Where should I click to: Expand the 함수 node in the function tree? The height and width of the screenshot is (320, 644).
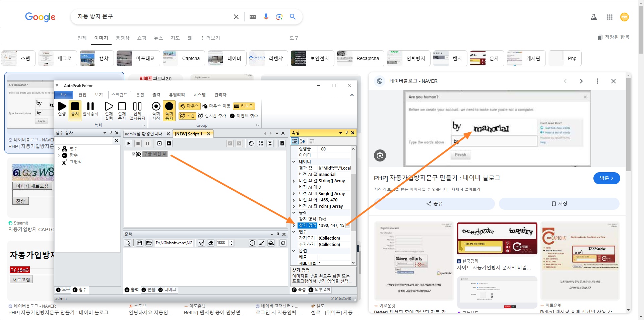click(x=59, y=155)
